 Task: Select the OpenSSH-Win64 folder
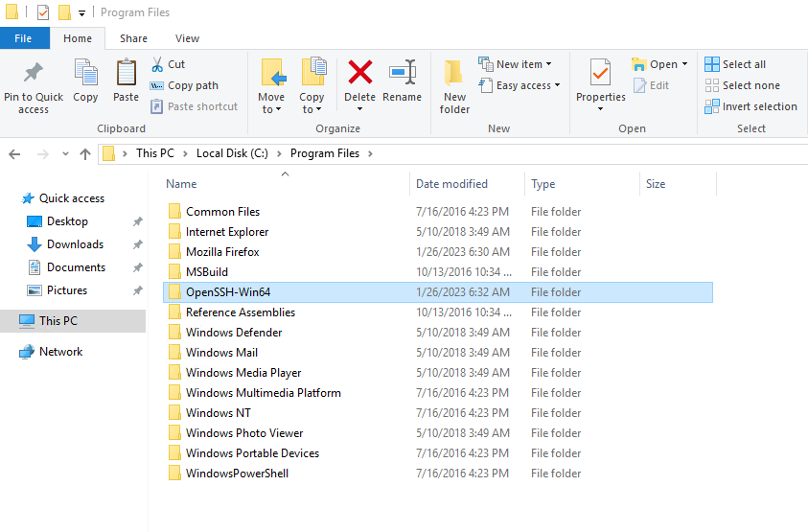click(x=438, y=292)
